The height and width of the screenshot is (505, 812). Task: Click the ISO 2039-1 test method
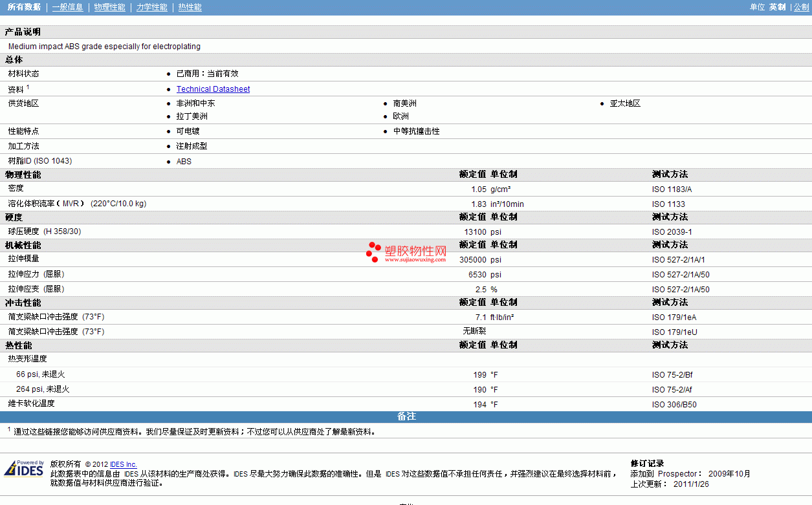pos(672,232)
